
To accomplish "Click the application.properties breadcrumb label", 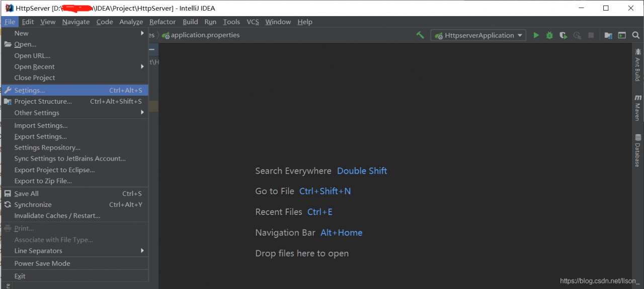I will pyautogui.click(x=205, y=35).
